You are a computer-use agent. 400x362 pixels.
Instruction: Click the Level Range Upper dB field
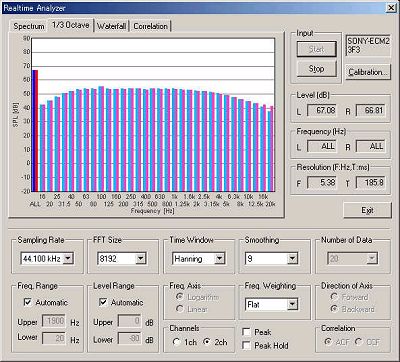(129, 322)
